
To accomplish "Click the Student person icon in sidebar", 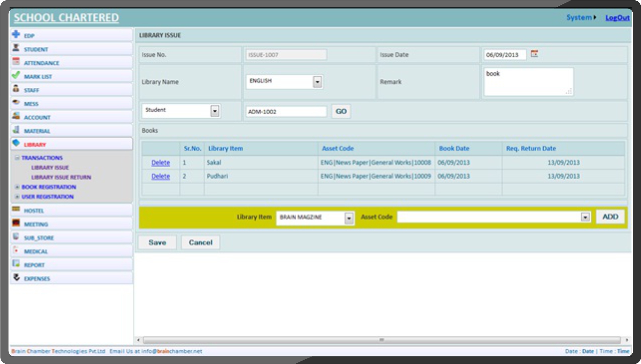I will pyautogui.click(x=16, y=48).
